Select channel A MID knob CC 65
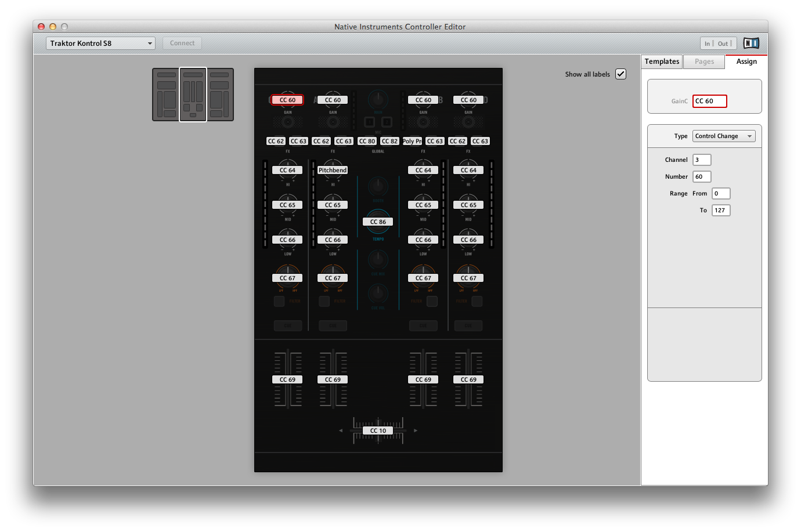Screen dimensions: 801x532 pyautogui.click(x=333, y=205)
